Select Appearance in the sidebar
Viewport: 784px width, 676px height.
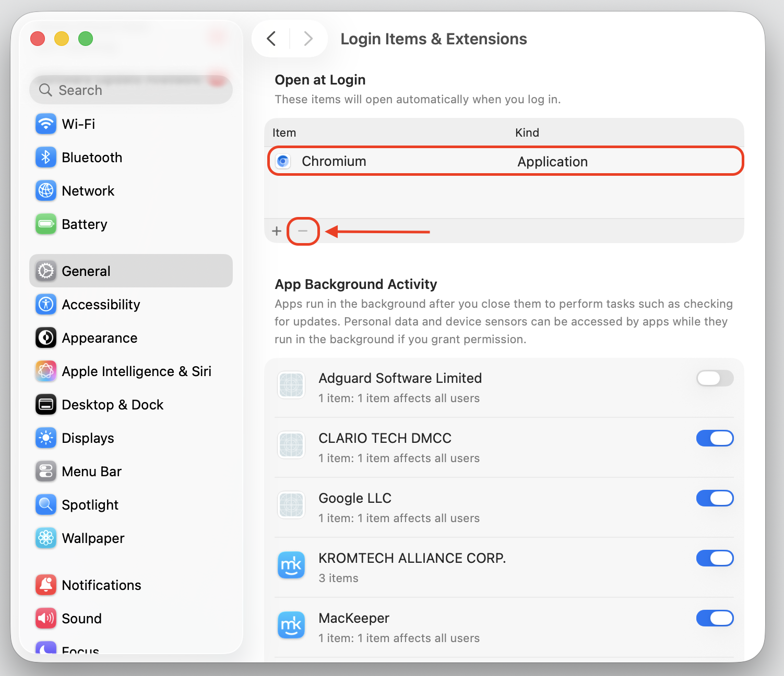coord(131,338)
